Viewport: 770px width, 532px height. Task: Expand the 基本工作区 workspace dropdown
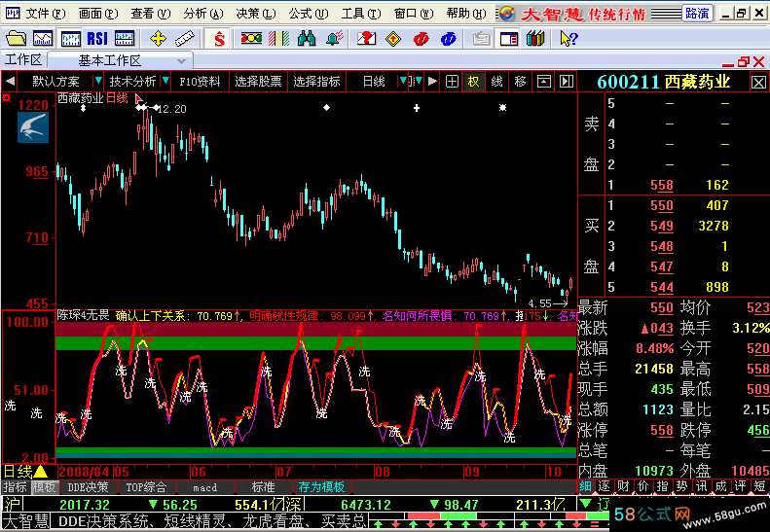tap(182, 61)
